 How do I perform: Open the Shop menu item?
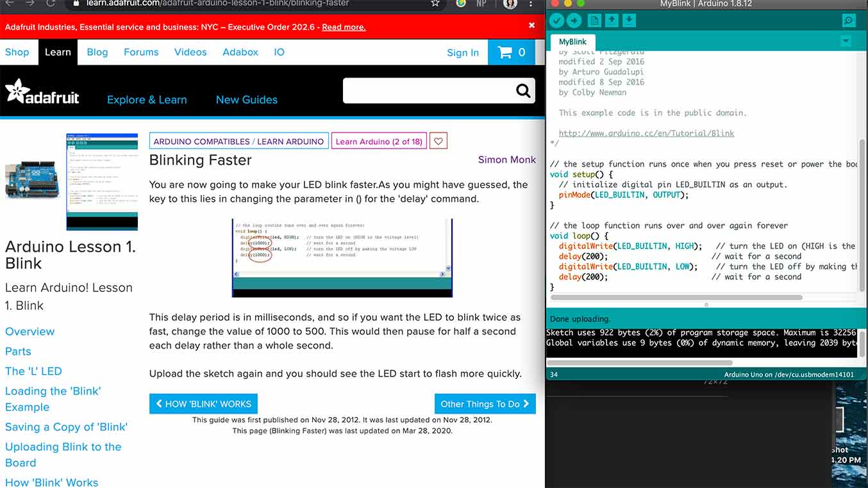click(x=17, y=53)
